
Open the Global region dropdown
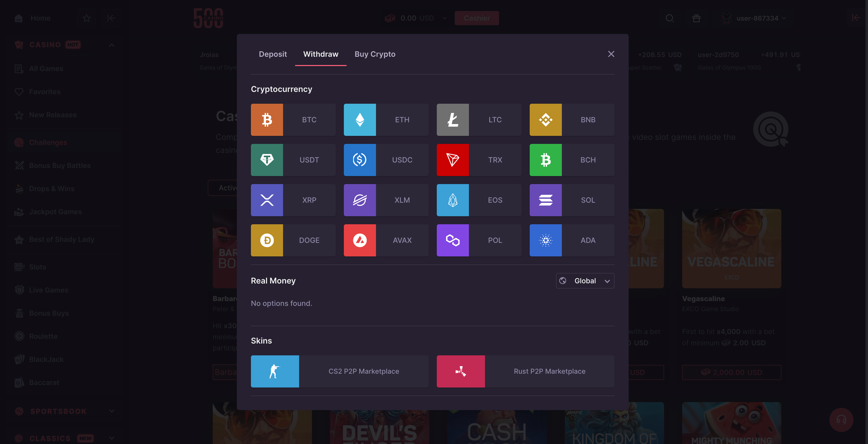[x=585, y=281]
